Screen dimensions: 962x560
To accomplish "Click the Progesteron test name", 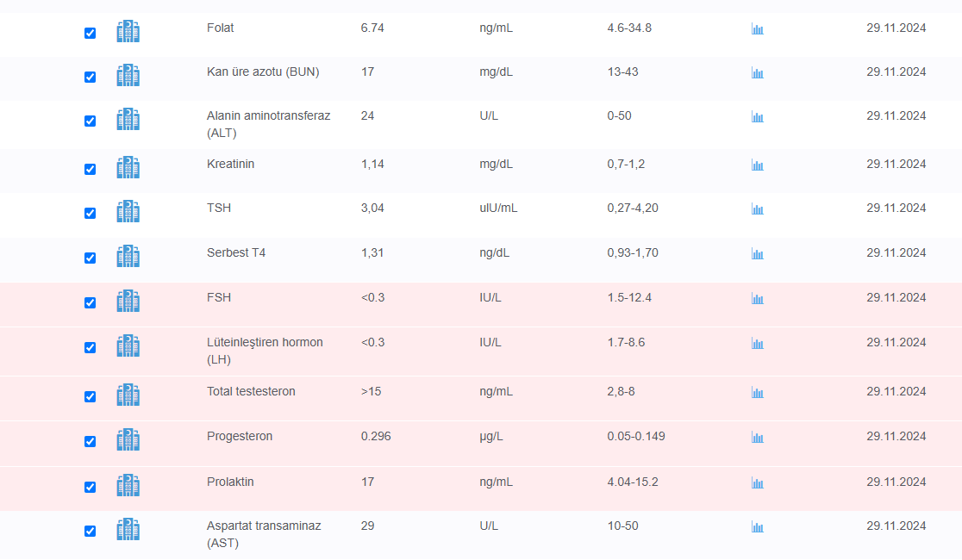I will click(x=240, y=436).
